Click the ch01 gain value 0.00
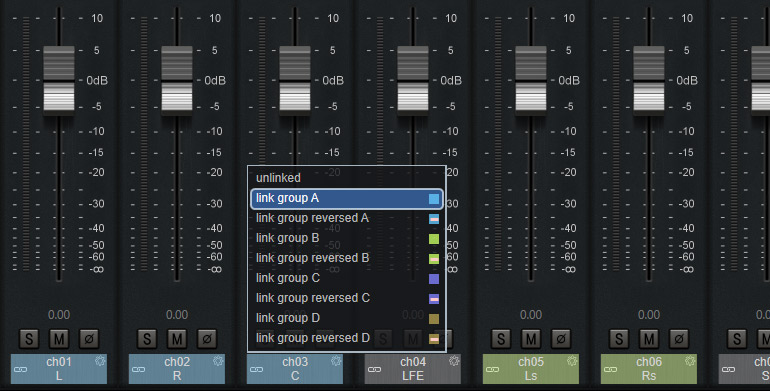This screenshot has height=391, width=770. tap(59, 315)
